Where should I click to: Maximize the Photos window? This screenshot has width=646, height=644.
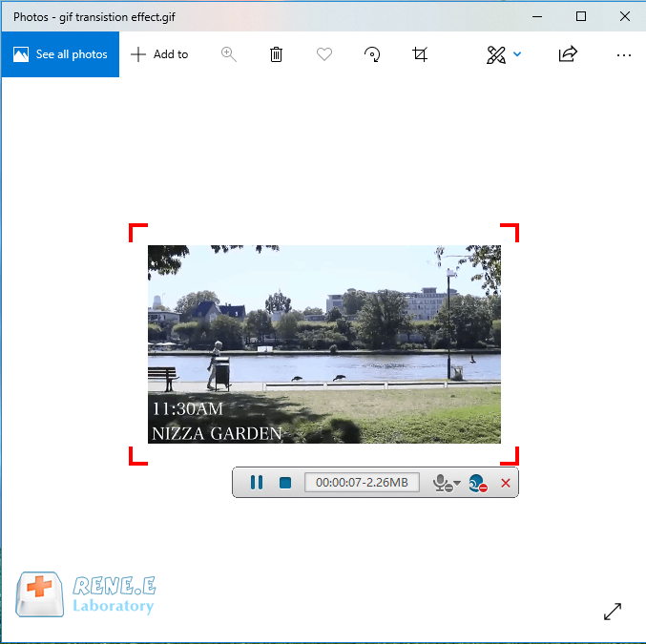tap(581, 16)
